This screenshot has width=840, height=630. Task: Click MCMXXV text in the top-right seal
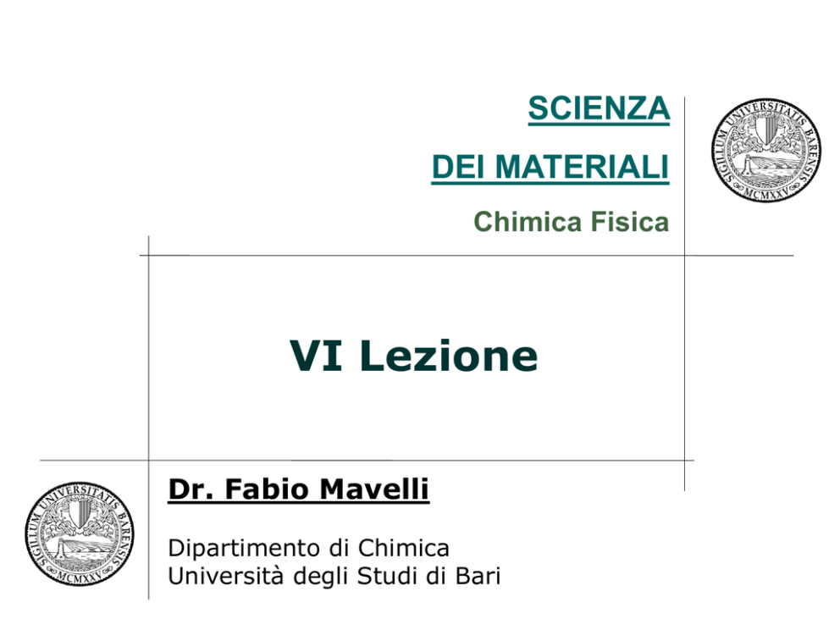click(766, 191)
